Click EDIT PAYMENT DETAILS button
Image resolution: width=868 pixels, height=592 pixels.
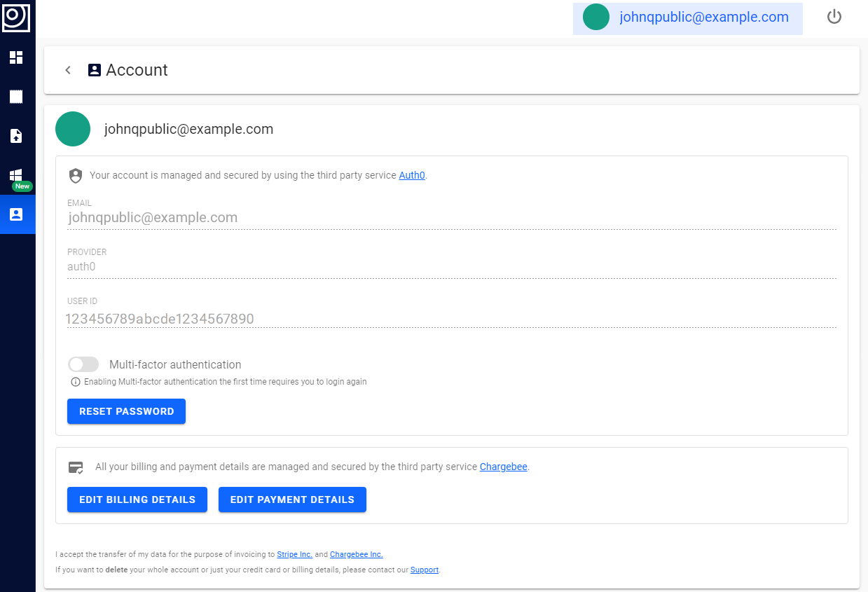pos(292,500)
